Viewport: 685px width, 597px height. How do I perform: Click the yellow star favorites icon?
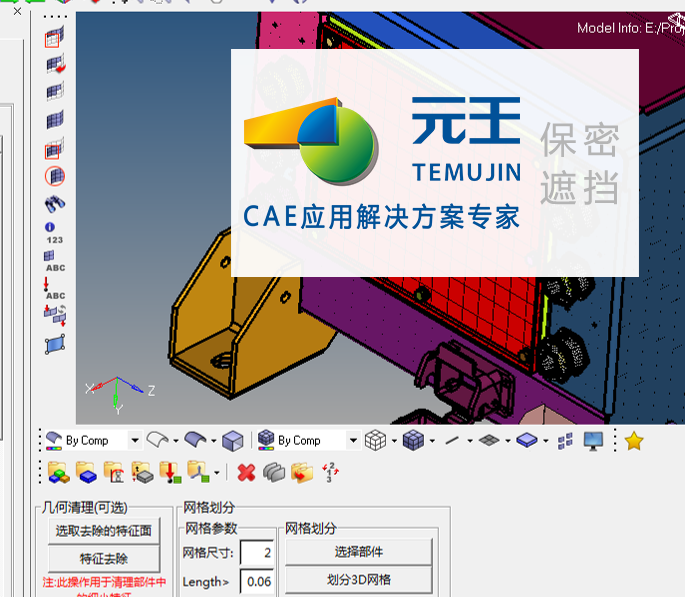634,441
